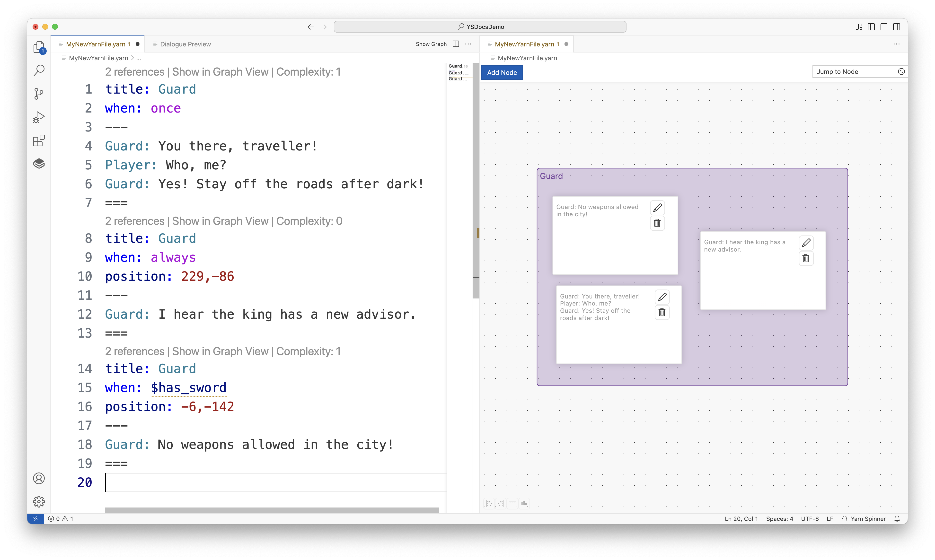Toggle the bottom panel visibility
The image size is (935, 560).
pos(884,27)
